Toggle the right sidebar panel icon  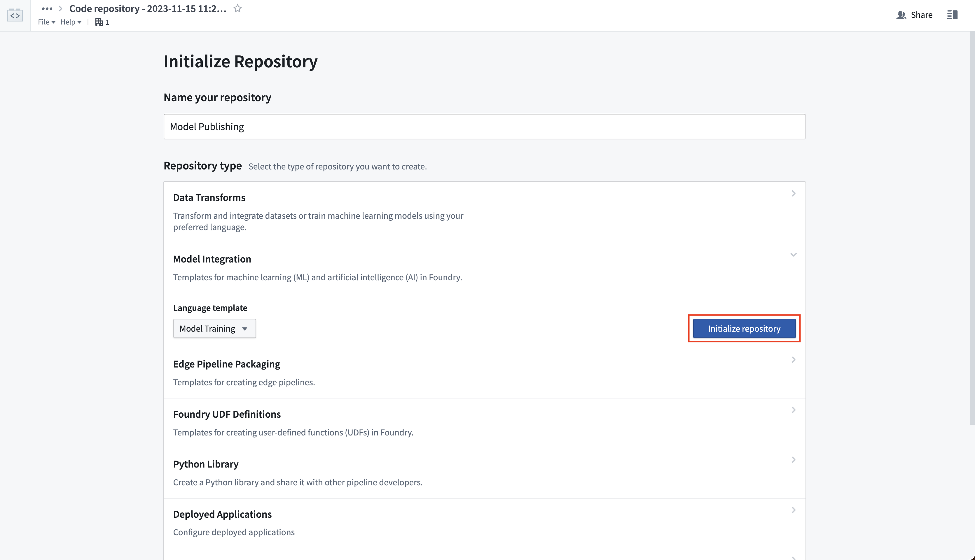pos(952,15)
